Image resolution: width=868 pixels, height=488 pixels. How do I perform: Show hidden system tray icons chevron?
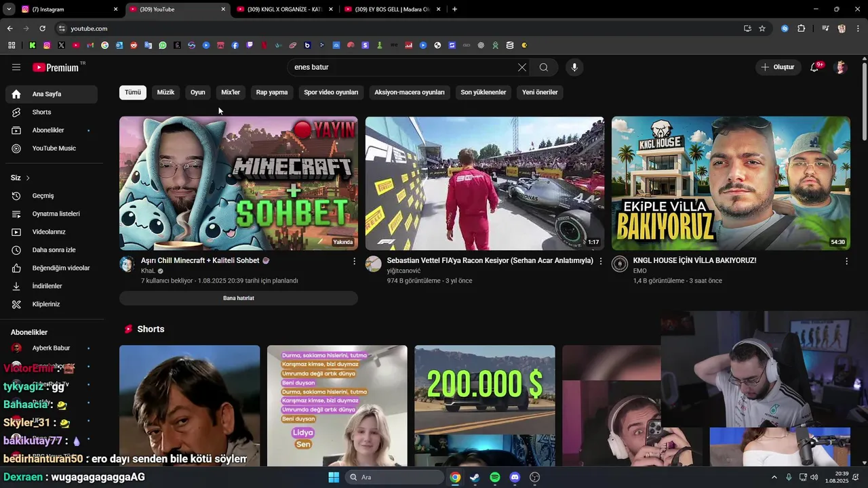pyautogui.click(x=774, y=477)
